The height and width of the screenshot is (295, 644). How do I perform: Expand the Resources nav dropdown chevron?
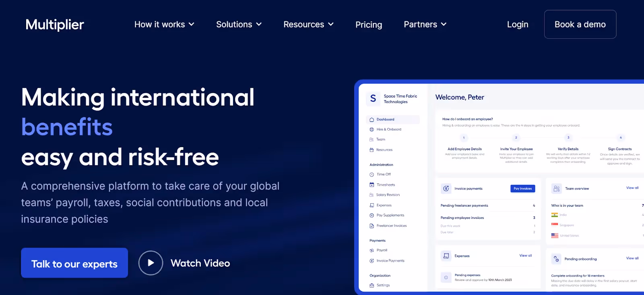pyautogui.click(x=331, y=24)
